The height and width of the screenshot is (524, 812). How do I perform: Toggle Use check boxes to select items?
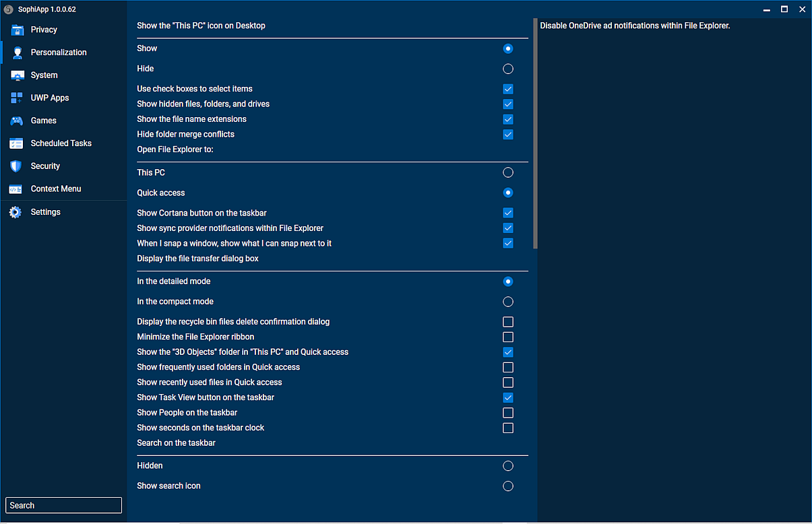508,89
